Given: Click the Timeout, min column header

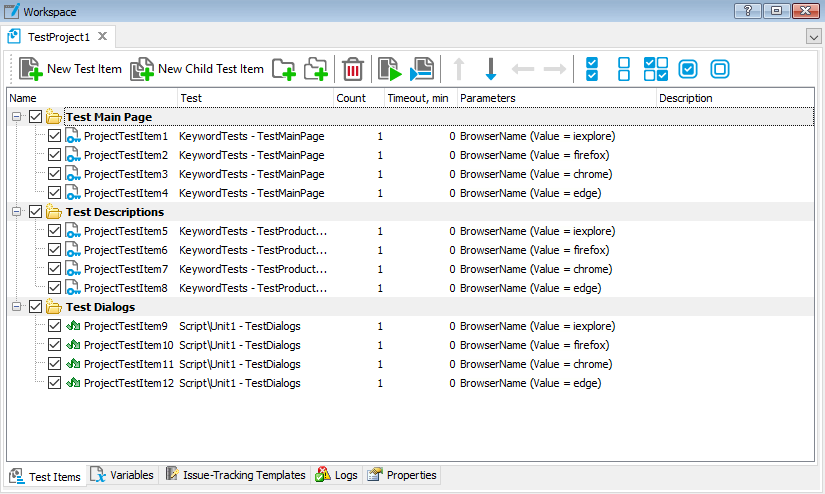Looking at the screenshot, I should 420,99.
